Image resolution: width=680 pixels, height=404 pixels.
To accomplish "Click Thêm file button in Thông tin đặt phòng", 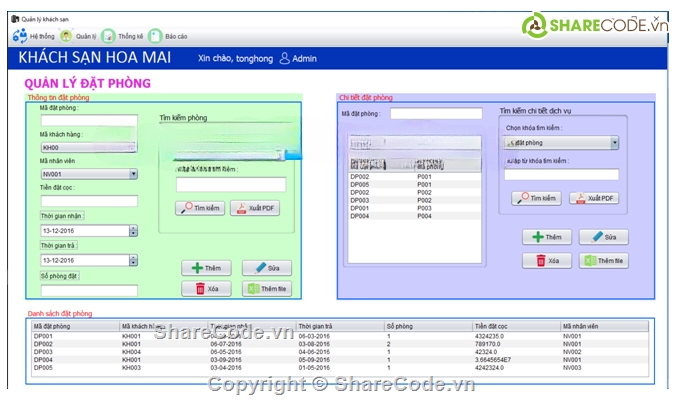I will (x=267, y=289).
